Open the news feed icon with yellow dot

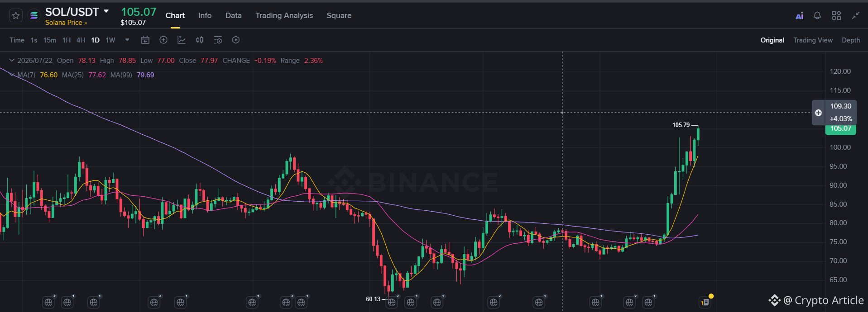click(705, 302)
